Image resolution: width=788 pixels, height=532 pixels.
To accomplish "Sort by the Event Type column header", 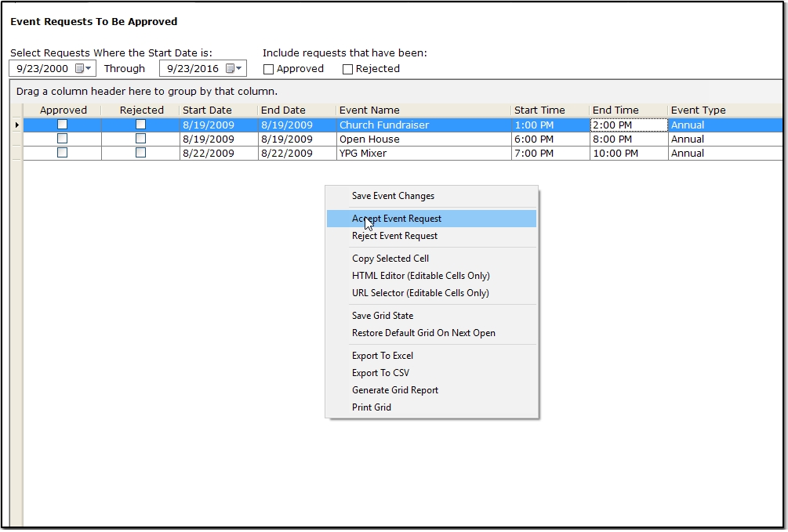I will [x=726, y=110].
